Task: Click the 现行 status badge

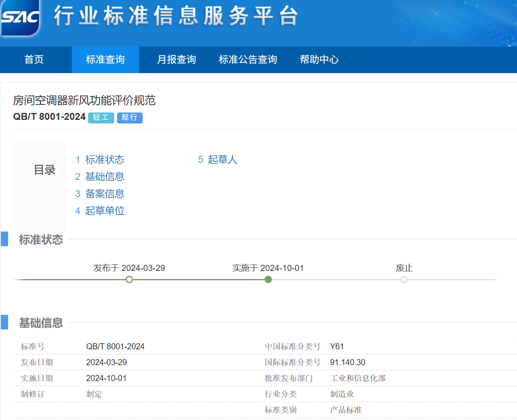Action: click(130, 117)
